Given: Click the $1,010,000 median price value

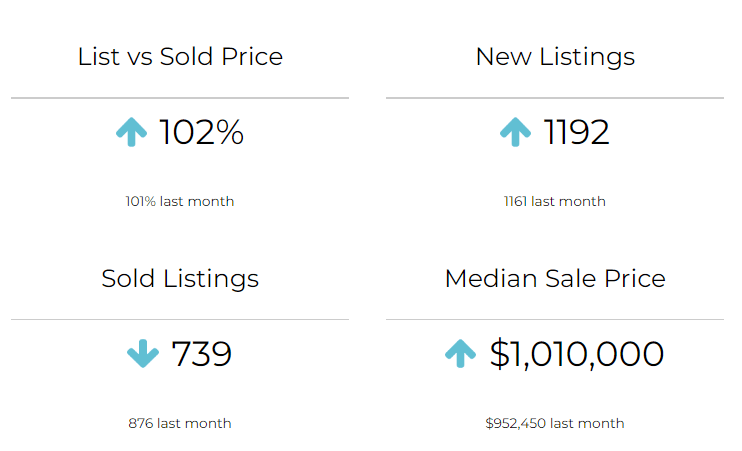Looking at the screenshot, I should (x=577, y=354).
